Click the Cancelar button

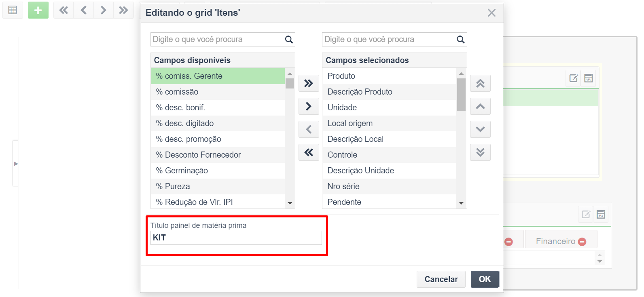point(441,279)
